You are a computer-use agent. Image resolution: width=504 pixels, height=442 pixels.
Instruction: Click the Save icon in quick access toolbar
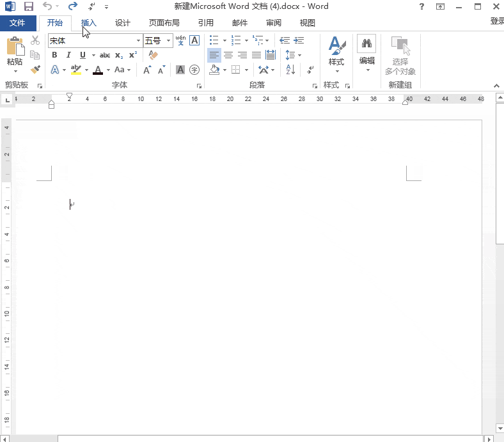[x=29, y=6]
